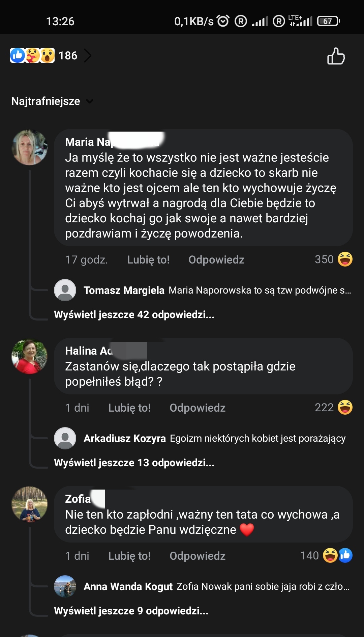The image size is (364, 637).
Task: Toggle Lubię to! on Maria's comment
Action: tap(148, 260)
